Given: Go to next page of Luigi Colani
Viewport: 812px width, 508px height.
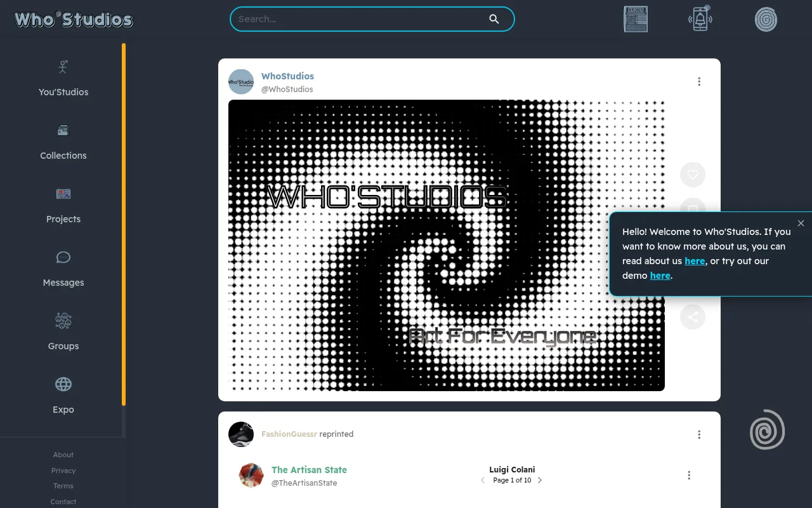Looking at the screenshot, I should pos(540,480).
